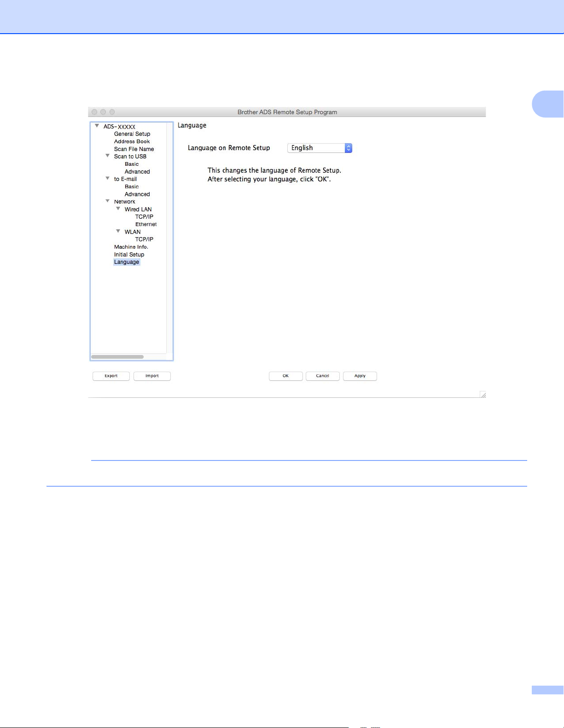Select Language in the tree
Viewport: 564px width, 728px height.
pyautogui.click(x=127, y=262)
